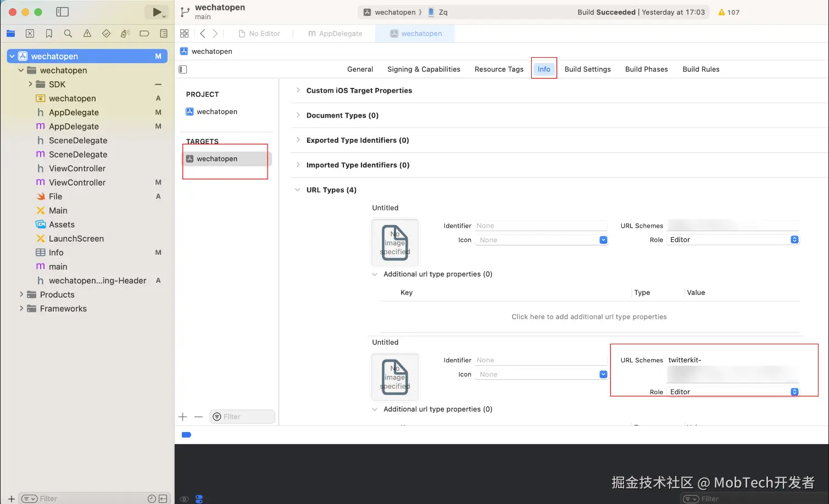829x504 pixels.
Task: Open the find navigator magnifier icon
Action: pyautogui.click(x=68, y=33)
